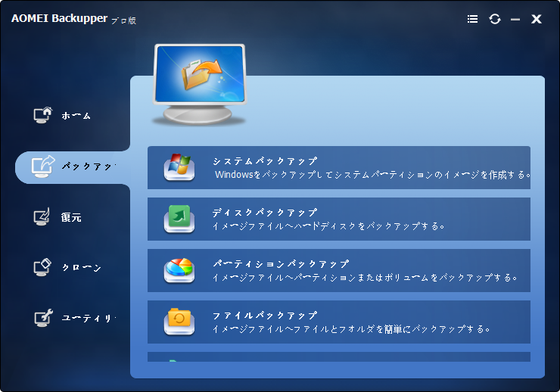Viewport: 560px width, 392px height.
Task: Go to the クローン tab
Action: (x=82, y=268)
